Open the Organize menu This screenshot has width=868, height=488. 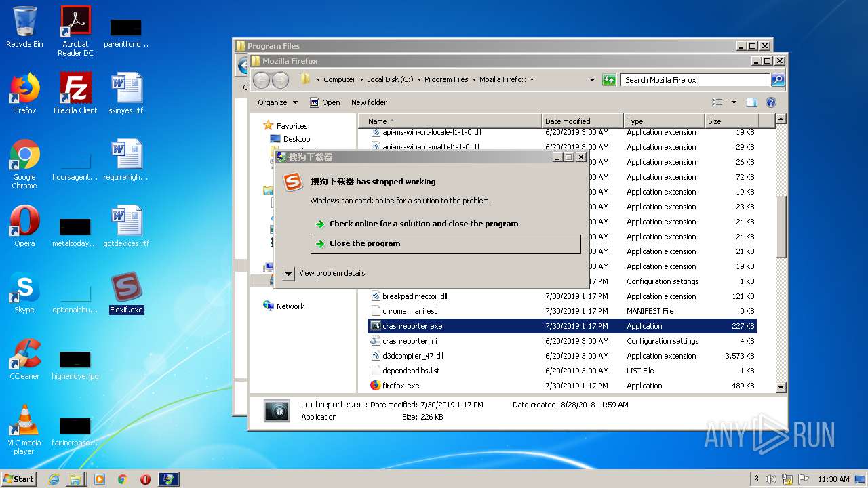point(277,102)
